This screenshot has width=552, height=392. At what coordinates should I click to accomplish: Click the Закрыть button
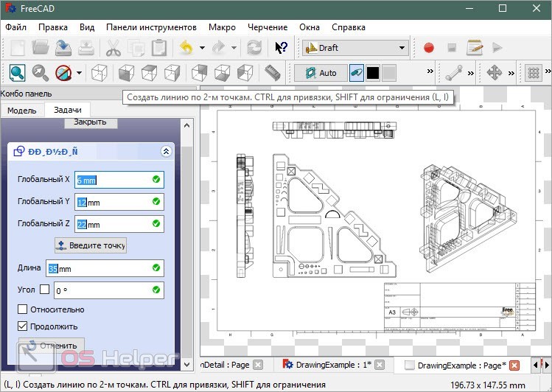tap(90, 122)
